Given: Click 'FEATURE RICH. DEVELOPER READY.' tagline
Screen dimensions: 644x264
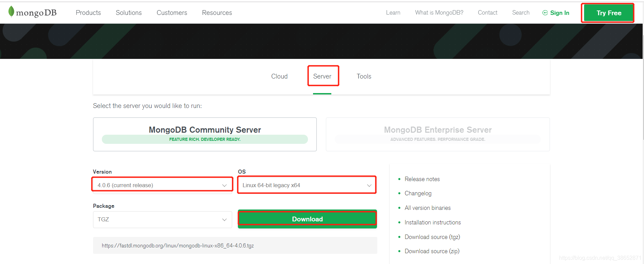Looking at the screenshot, I should (205, 139).
